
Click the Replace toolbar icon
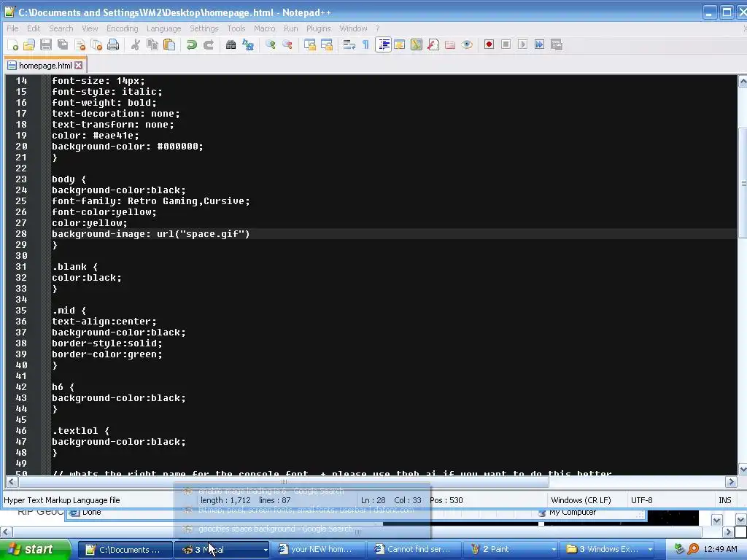248,44
